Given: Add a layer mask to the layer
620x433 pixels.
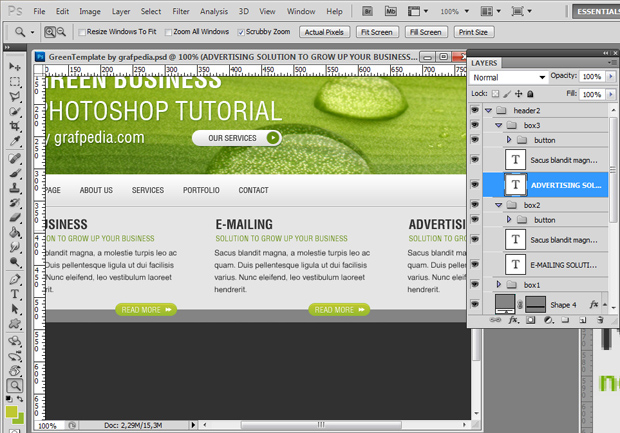Looking at the screenshot, I should (531, 320).
